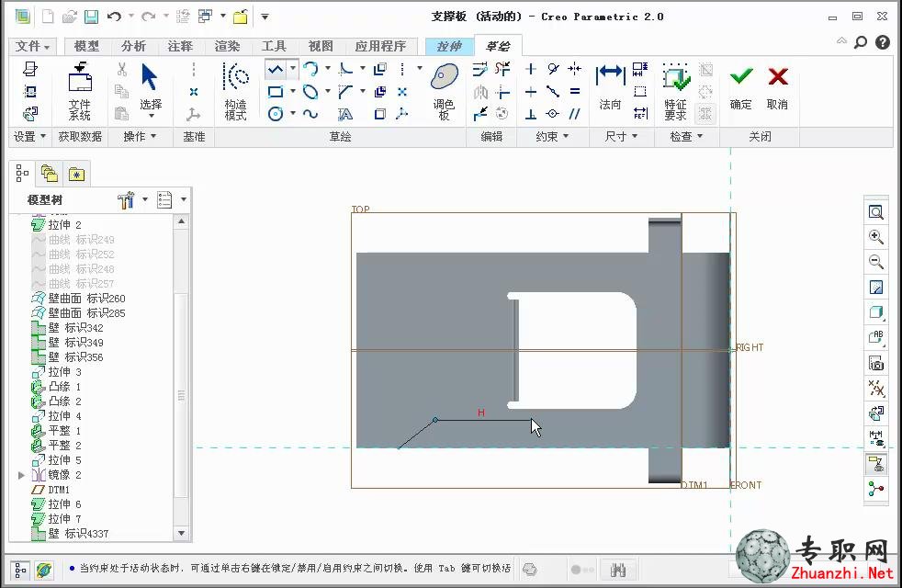Open the windows switcher icon in quick access
The height and width of the screenshot is (588, 902).
tap(205, 17)
